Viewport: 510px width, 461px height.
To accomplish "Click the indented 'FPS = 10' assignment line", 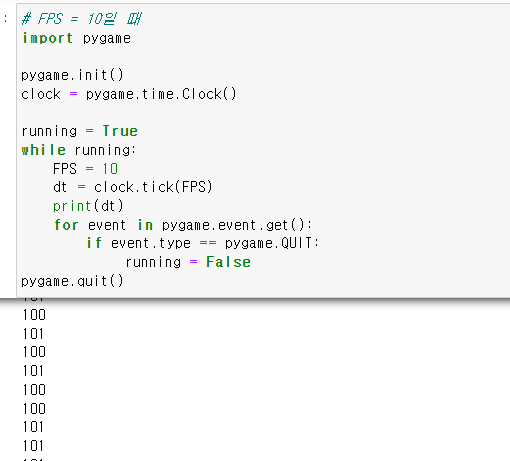I will (x=85, y=169).
